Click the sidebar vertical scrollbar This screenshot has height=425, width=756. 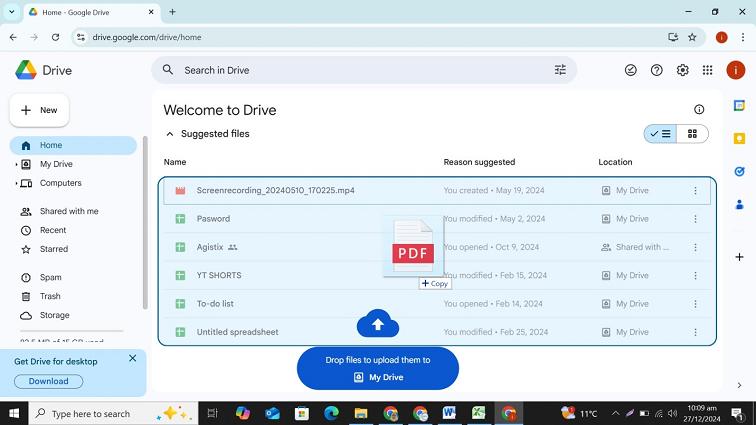coord(145,222)
